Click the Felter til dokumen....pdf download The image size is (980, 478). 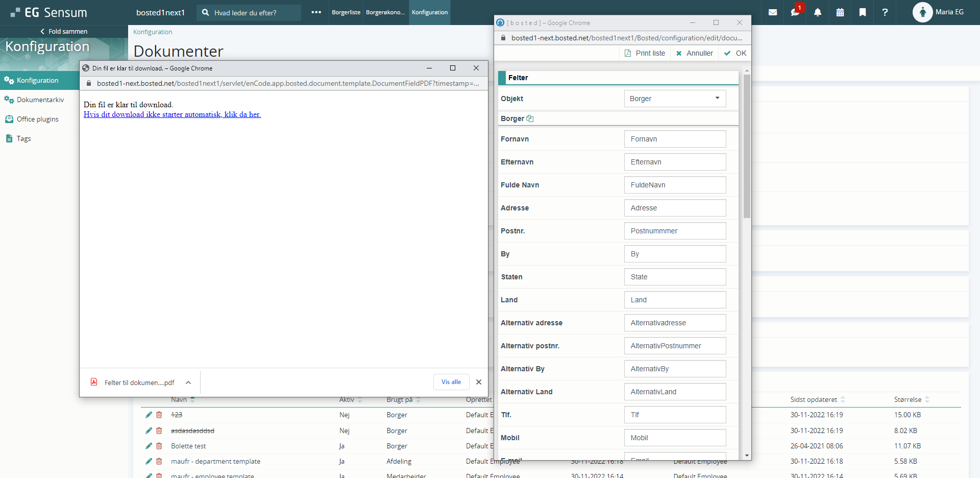pyautogui.click(x=139, y=383)
